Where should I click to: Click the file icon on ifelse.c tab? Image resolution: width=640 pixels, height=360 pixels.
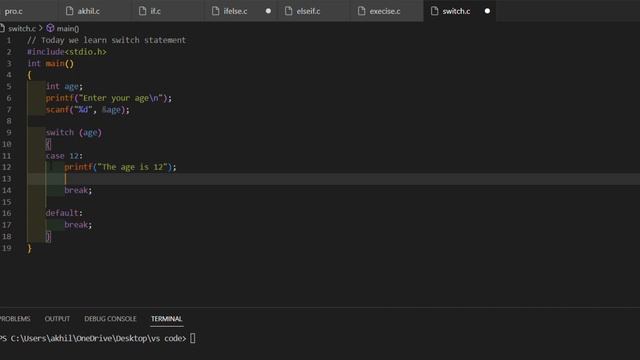(x=216, y=11)
